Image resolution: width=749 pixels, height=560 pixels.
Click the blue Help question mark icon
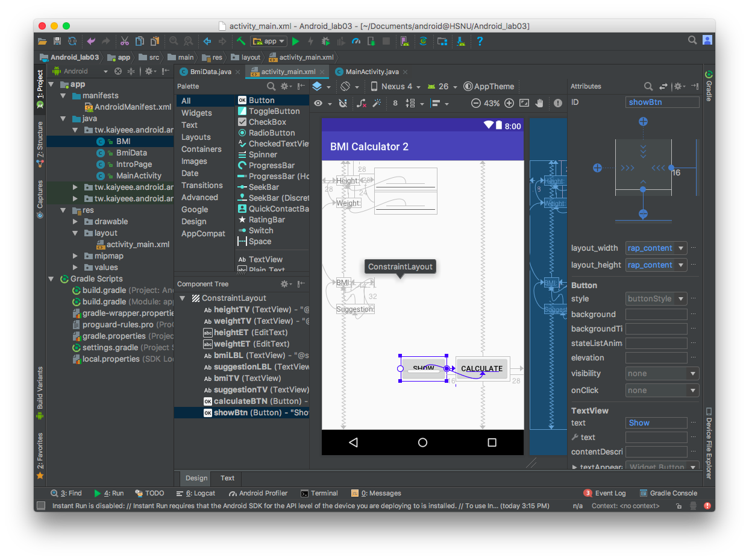click(x=480, y=41)
